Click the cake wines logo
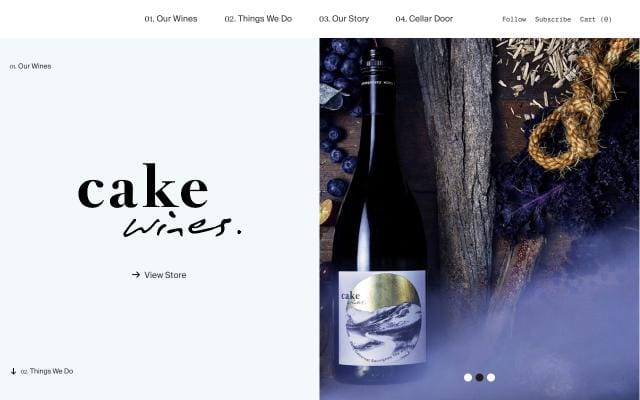This screenshot has height=400, width=640. pos(160,200)
